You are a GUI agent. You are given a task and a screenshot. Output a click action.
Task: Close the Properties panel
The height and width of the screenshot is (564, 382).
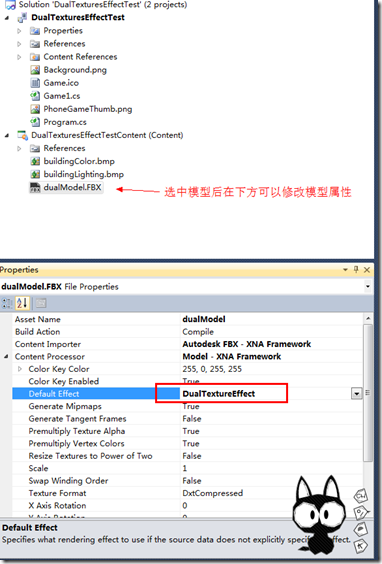pyautogui.click(x=367, y=270)
